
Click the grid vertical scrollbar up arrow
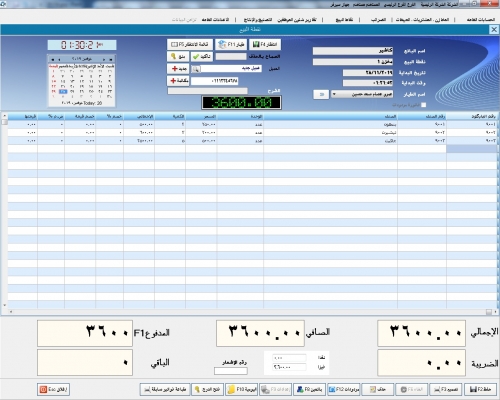(x=4, y=116)
